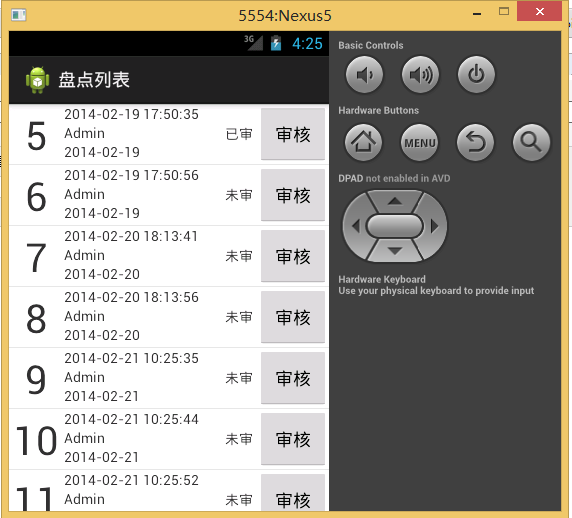This screenshot has height=518, width=572.
Task: Click 审核 button for record 8
Action: 293,317
